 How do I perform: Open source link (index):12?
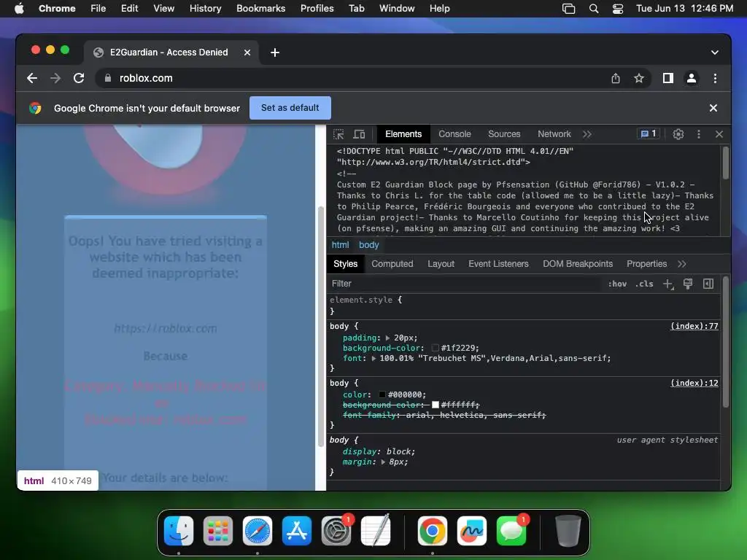tap(694, 384)
